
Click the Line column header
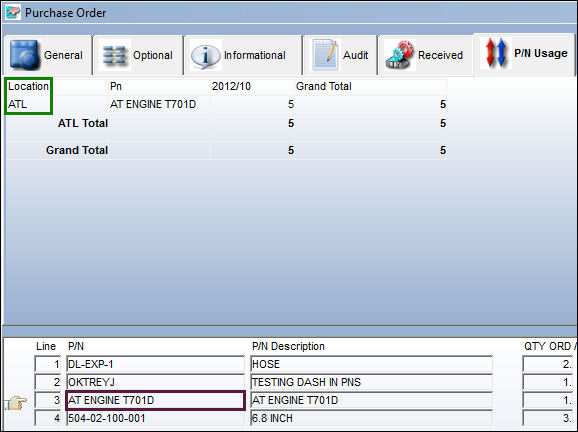pos(46,346)
